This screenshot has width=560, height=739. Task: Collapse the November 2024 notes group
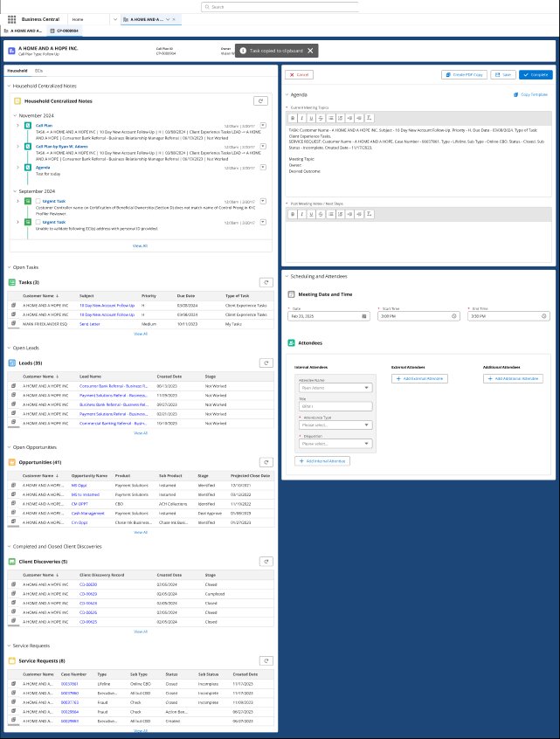pyautogui.click(x=15, y=115)
